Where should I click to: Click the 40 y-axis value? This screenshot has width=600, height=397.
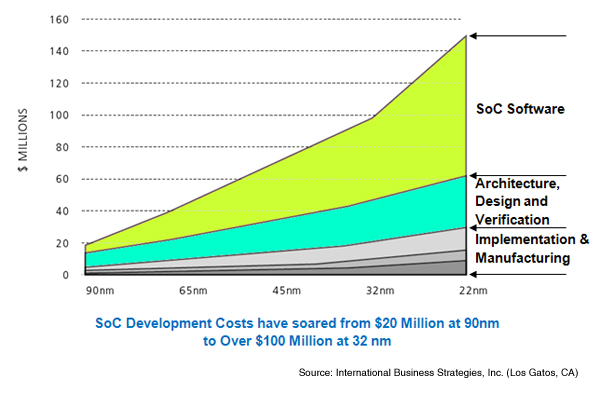coord(62,211)
